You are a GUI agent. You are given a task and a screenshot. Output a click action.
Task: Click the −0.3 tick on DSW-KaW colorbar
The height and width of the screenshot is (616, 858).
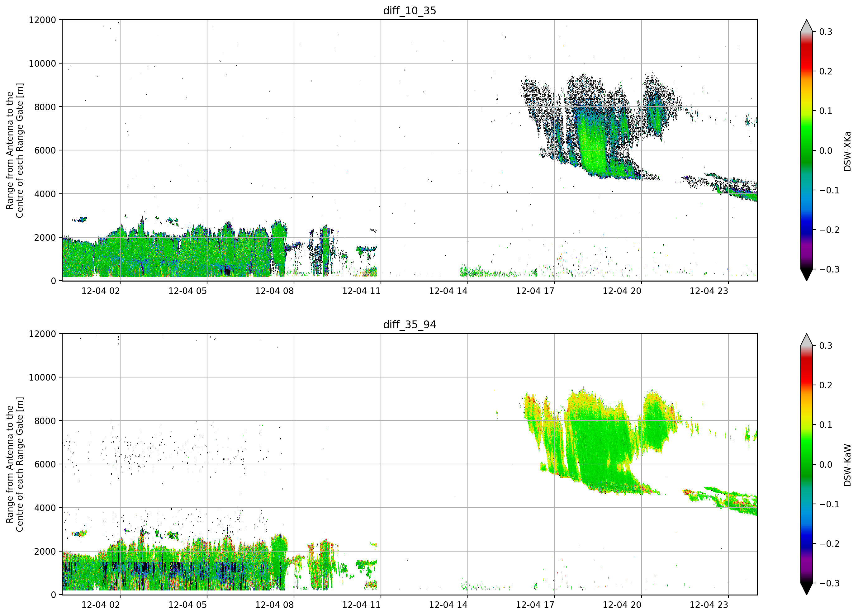click(829, 584)
